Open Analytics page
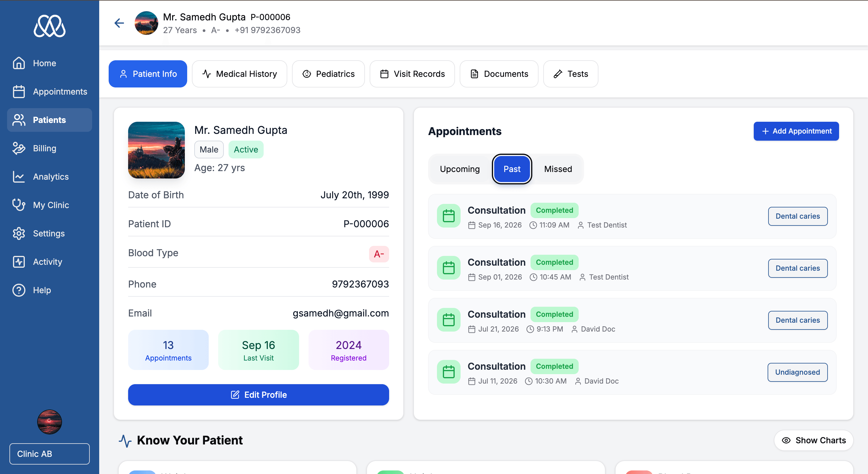The image size is (868, 474). [50, 176]
